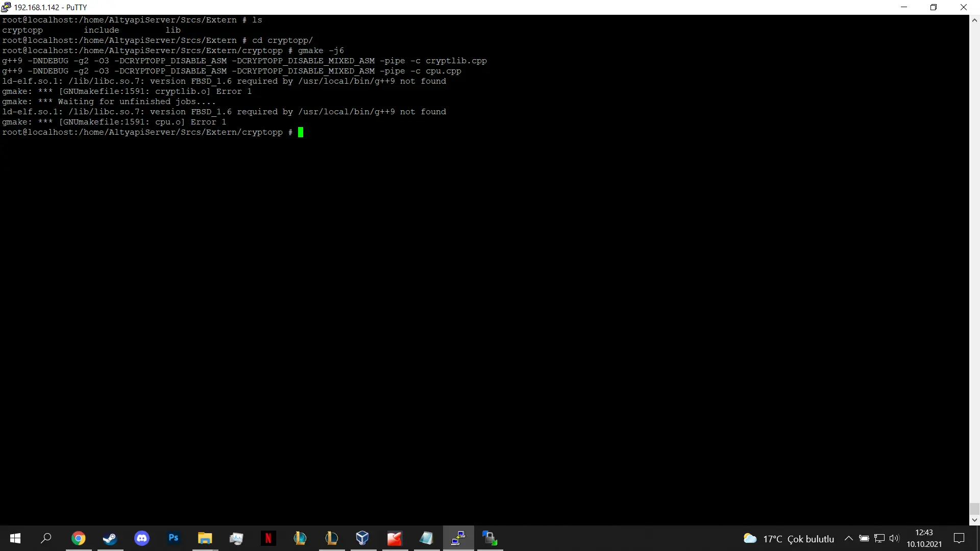Screen dimensions: 980x551
Task: Click the taskbar search magnifier
Action: tap(46, 538)
